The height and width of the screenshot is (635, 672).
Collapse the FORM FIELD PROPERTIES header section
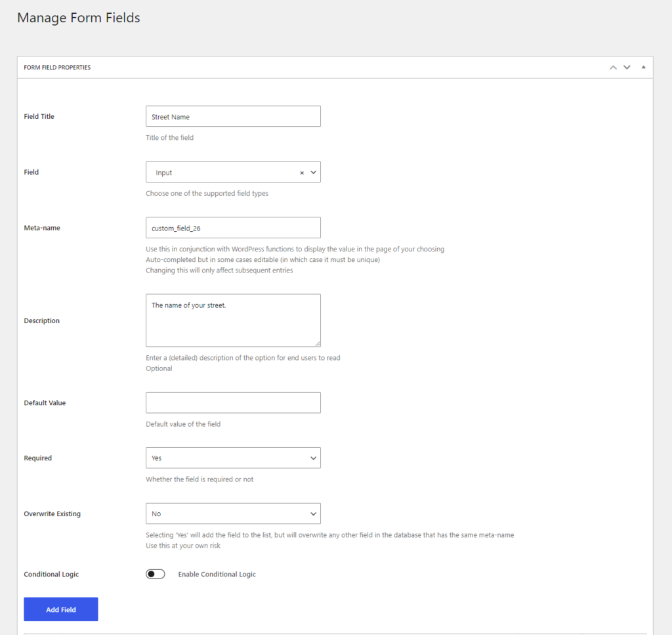[57, 67]
